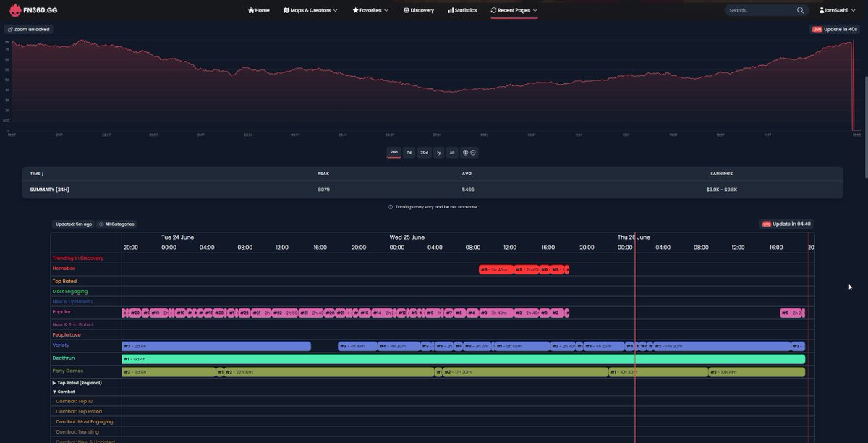The height and width of the screenshot is (443, 868).
Task: Open the IamSushi. account menu
Action: click(x=839, y=10)
